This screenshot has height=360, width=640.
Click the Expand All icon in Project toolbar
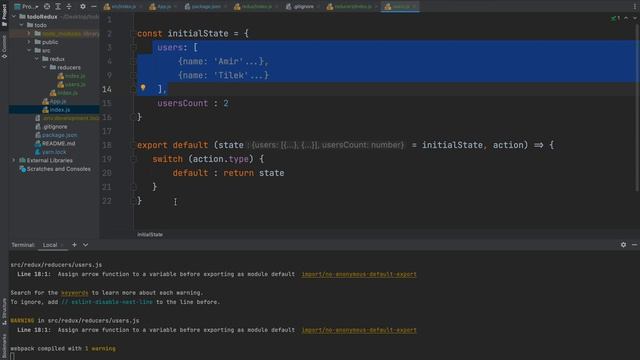(58, 7)
